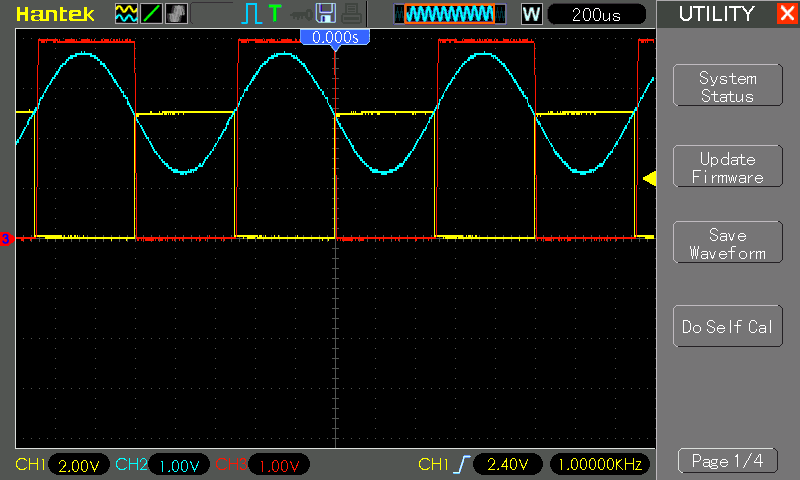The width and height of the screenshot is (800, 480).
Task: Click the 1.00000KHz frequency readout
Action: tap(600, 464)
